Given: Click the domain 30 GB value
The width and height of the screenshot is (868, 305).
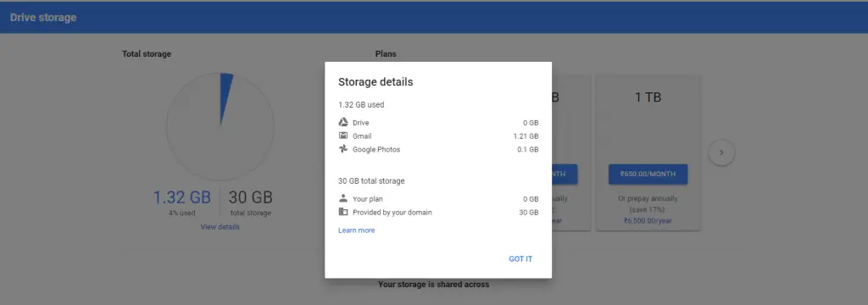Looking at the screenshot, I should [x=529, y=212].
